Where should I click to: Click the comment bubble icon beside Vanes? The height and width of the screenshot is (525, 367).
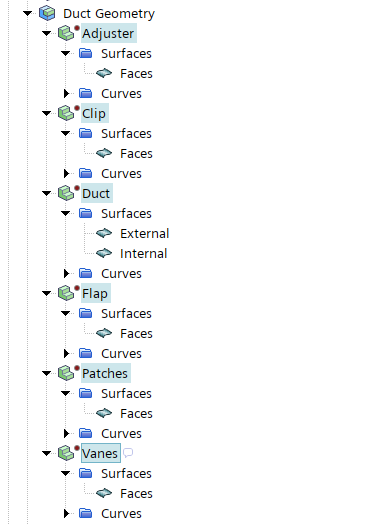tap(128, 453)
